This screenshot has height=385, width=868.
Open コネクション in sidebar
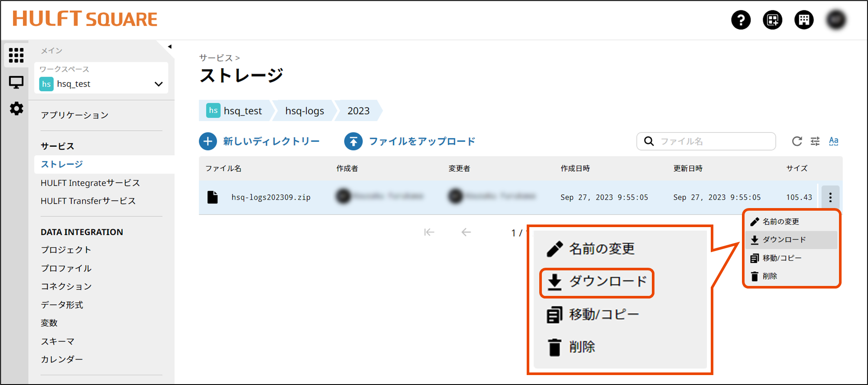click(x=66, y=286)
